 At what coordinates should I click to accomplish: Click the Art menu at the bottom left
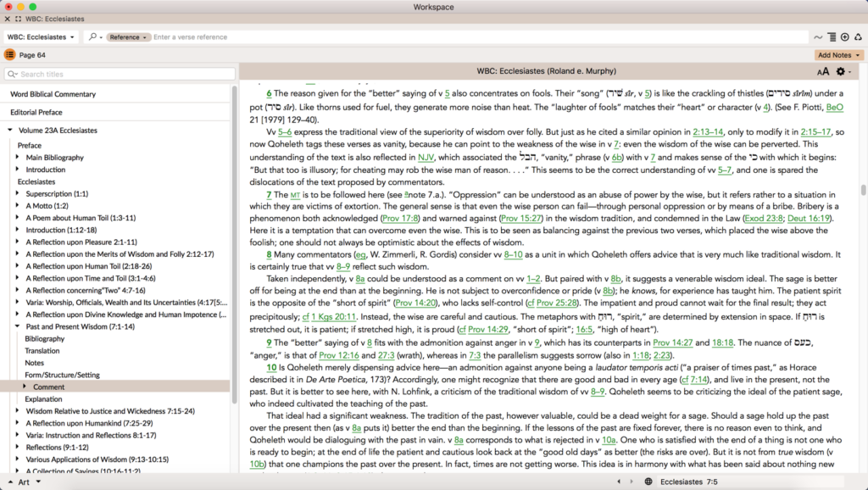pyautogui.click(x=25, y=481)
